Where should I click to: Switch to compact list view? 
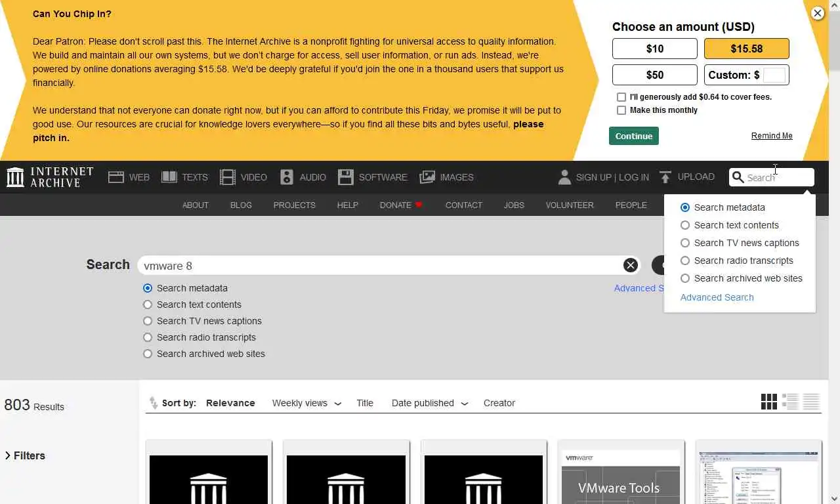click(x=811, y=402)
